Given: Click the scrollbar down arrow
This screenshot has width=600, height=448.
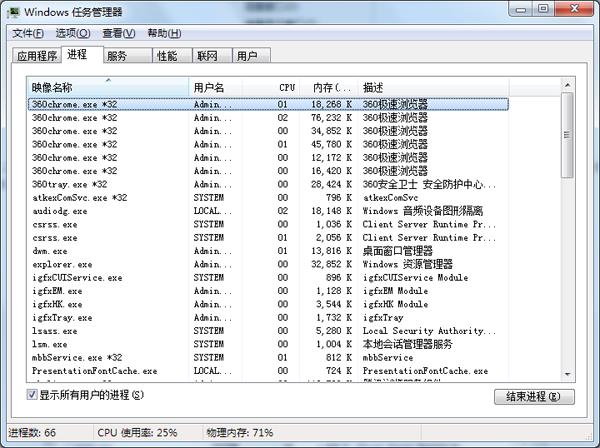Looking at the screenshot, I should (567, 374).
